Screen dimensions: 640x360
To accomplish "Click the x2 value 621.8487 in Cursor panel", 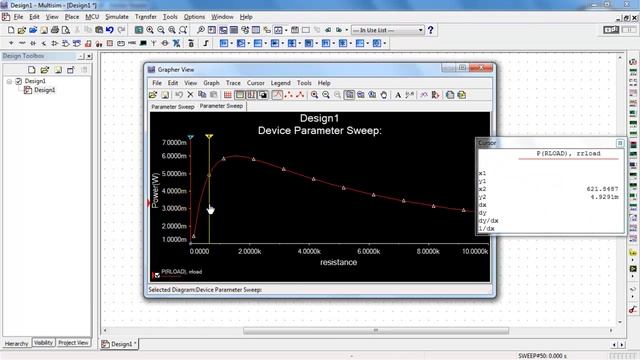I will pos(602,189).
